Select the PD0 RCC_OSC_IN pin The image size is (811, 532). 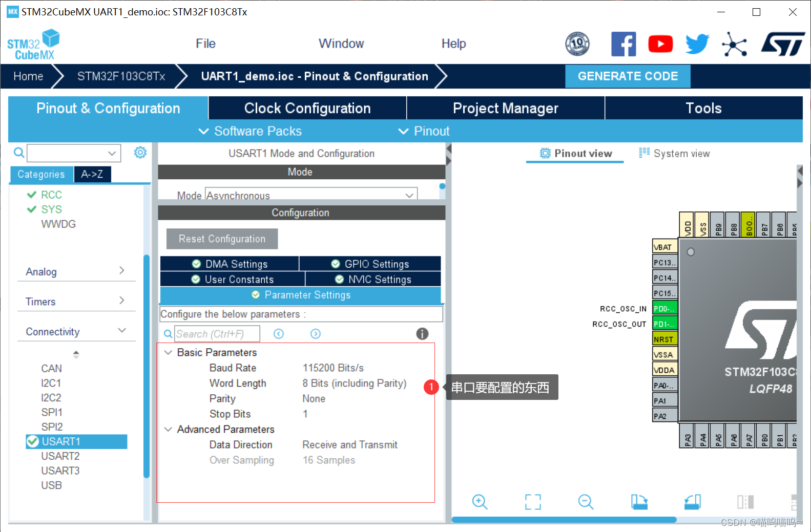click(665, 308)
